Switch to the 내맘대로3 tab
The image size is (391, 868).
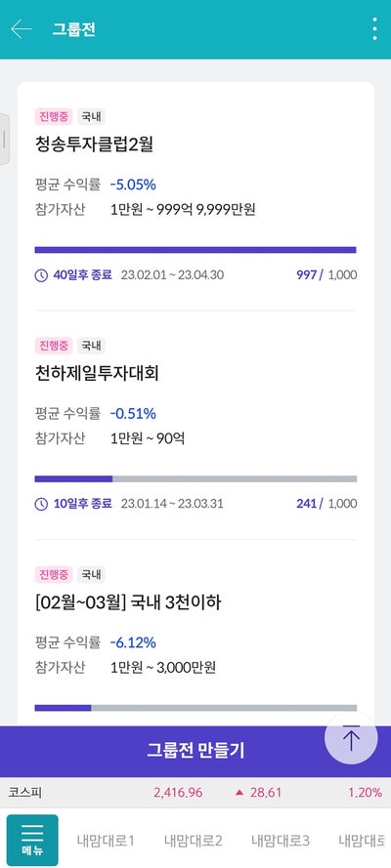pyautogui.click(x=281, y=841)
